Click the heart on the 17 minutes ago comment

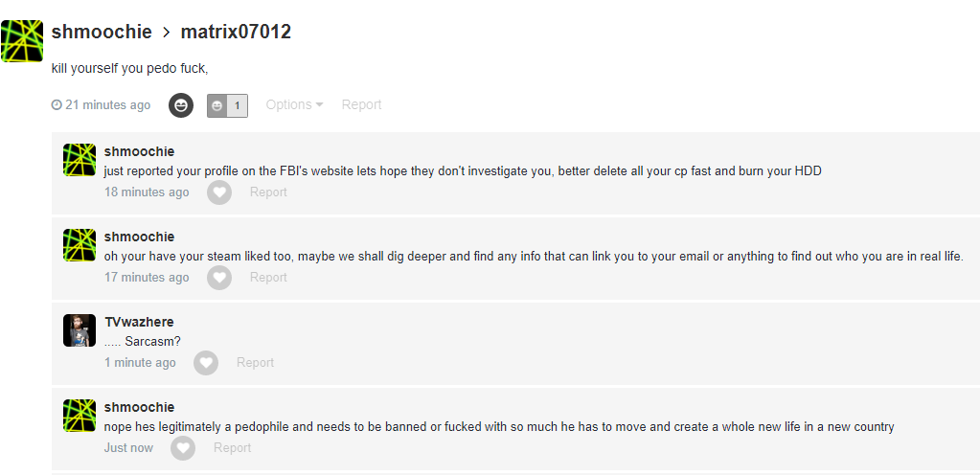coord(220,278)
